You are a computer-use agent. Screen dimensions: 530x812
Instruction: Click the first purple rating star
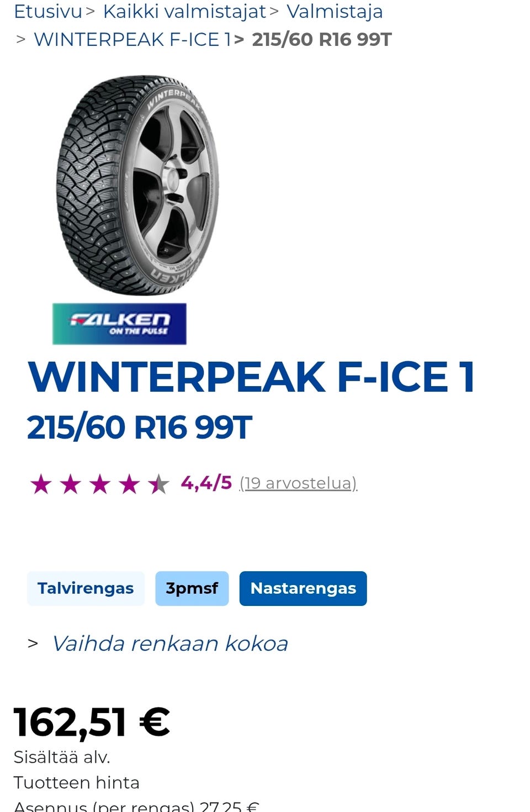point(41,484)
